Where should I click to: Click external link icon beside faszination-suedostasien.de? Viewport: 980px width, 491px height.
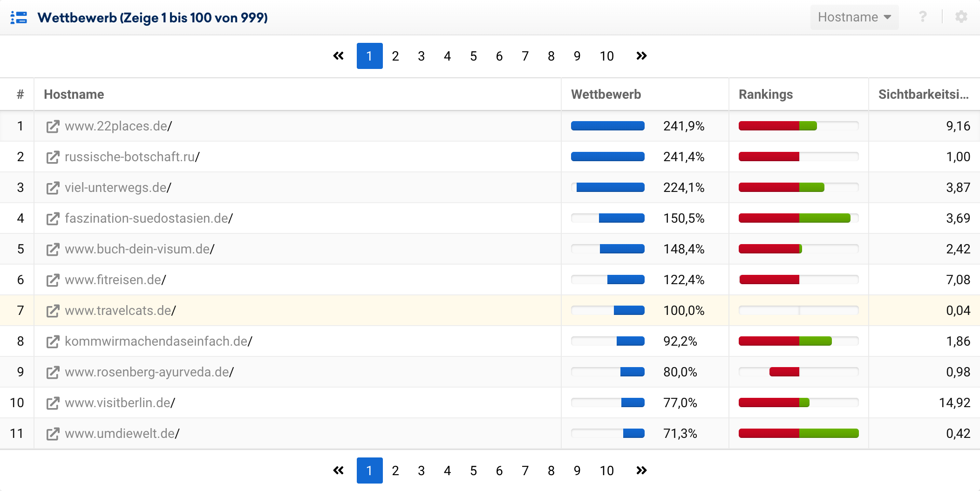click(x=53, y=218)
